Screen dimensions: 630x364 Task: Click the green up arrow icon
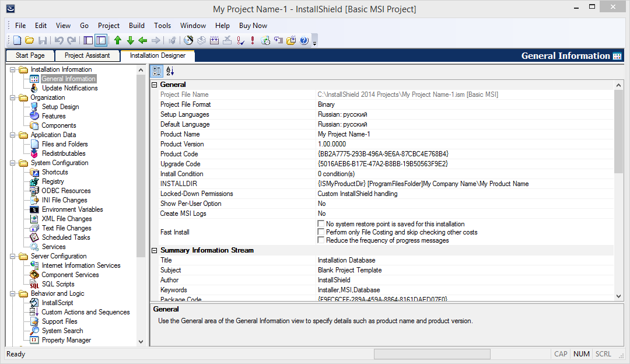click(118, 40)
